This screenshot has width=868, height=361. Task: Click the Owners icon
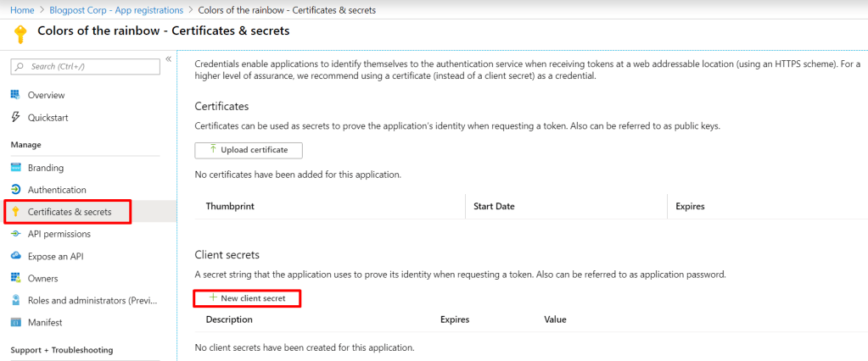[15, 278]
